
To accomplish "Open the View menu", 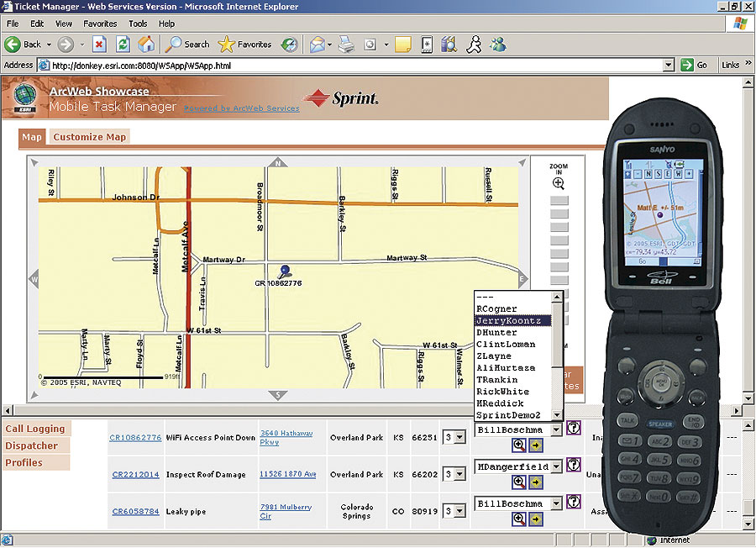I will [64, 24].
